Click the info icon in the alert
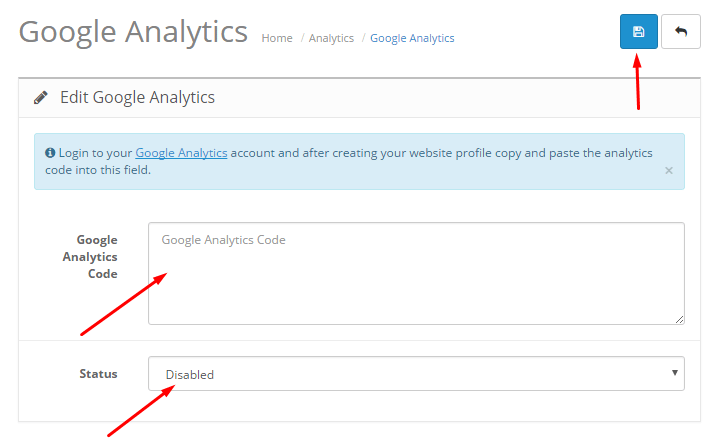 click(x=50, y=153)
